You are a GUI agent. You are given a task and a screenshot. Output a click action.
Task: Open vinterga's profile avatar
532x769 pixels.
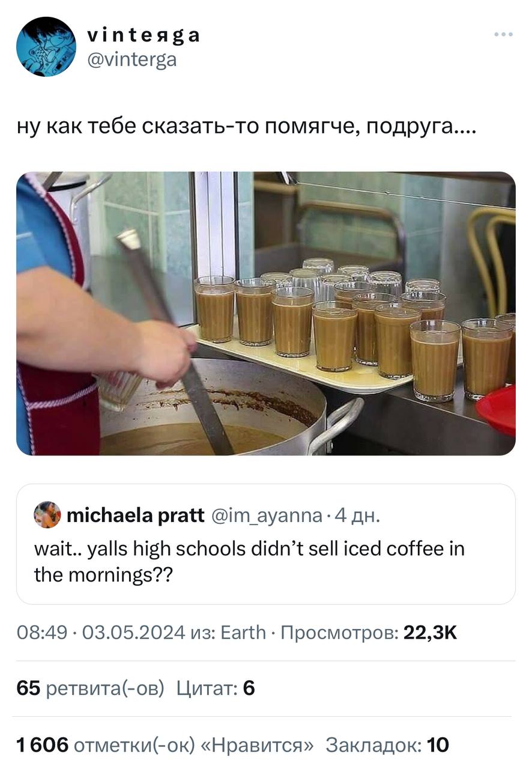point(46,47)
